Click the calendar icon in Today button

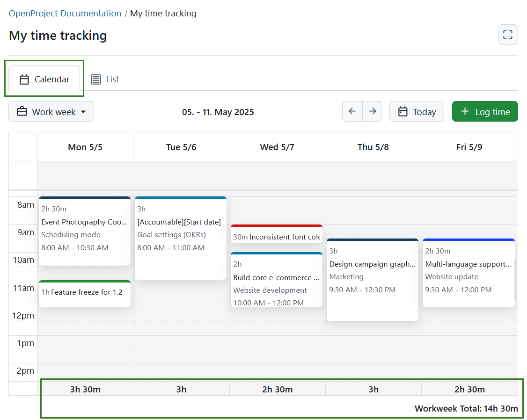pos(403,111)
